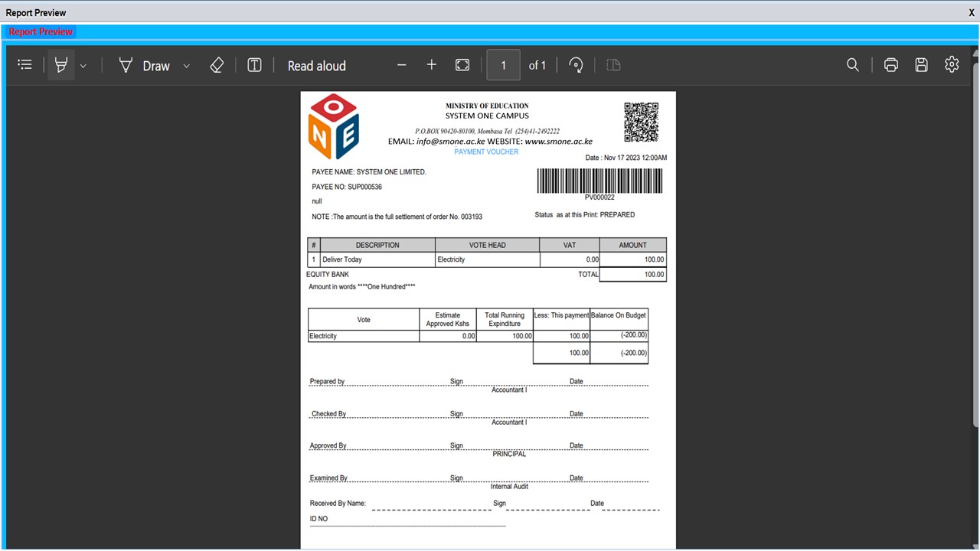Select the Highlight tool
Screen dimensions: 980x551
click(x=61, y=65)
